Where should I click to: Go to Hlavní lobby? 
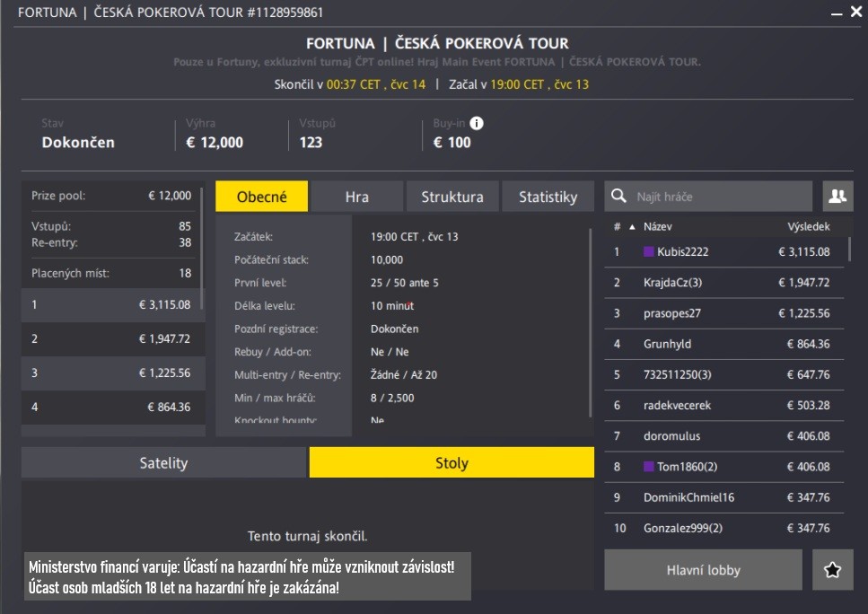pyautogui.click(x=703, y=570)
